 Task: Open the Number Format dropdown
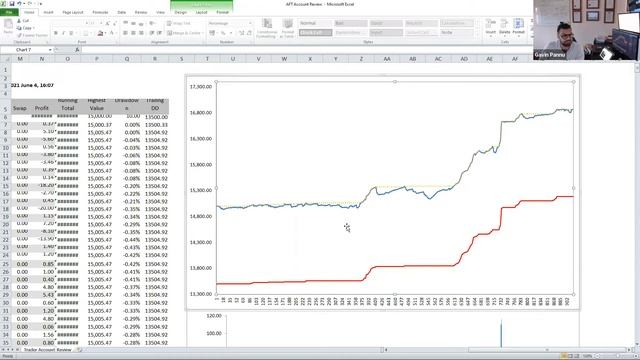point(250,23)
